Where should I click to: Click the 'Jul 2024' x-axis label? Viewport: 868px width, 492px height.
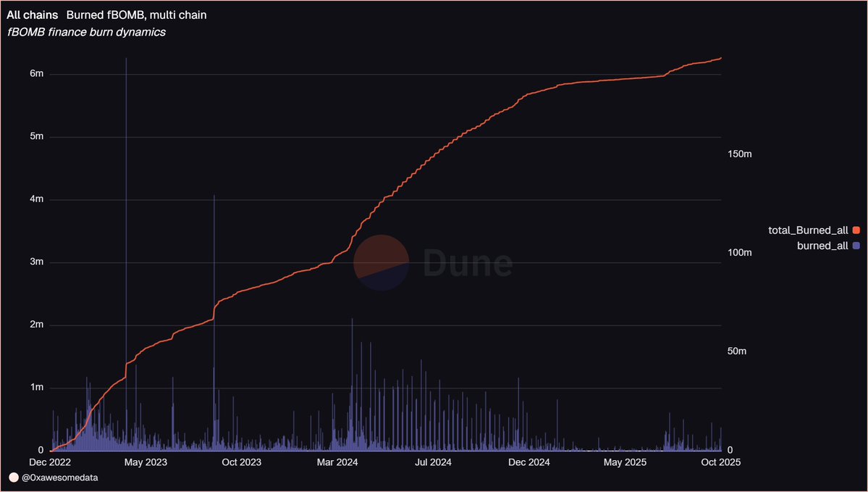[x=432, y=462]
